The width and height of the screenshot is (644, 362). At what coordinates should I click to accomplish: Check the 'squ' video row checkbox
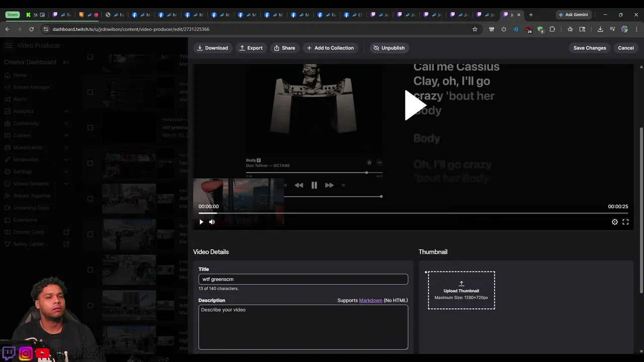[x=90, y=234]
